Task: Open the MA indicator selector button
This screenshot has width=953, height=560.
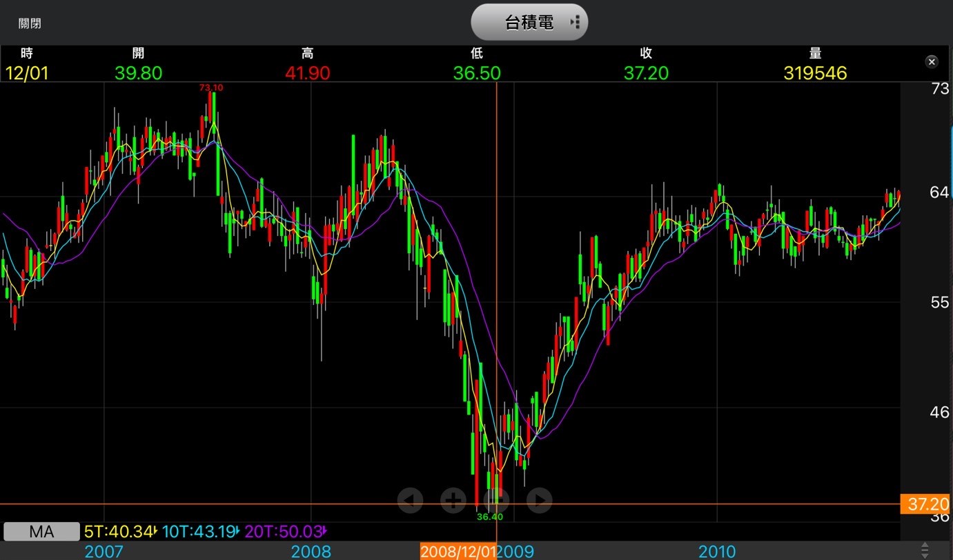Action: [x=41, y=532]
